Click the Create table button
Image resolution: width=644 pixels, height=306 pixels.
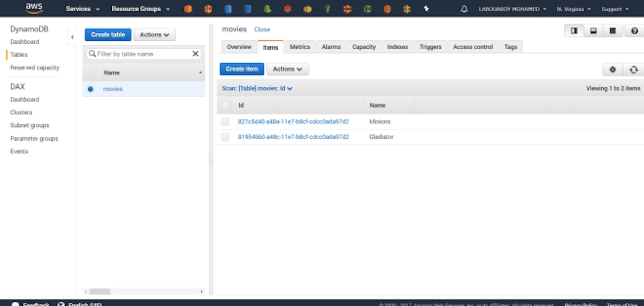tap(108, 35)
